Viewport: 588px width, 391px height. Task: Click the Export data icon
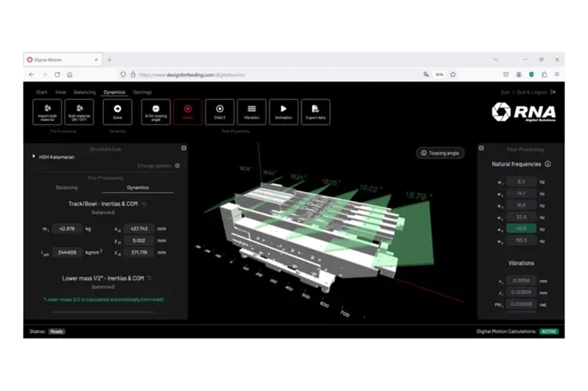[315, 110]
